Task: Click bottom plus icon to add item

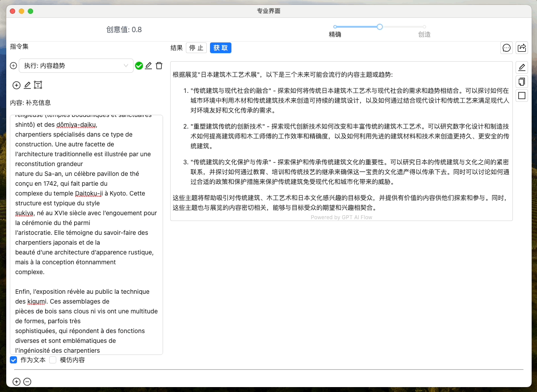Action: click(x=17, y=382)
